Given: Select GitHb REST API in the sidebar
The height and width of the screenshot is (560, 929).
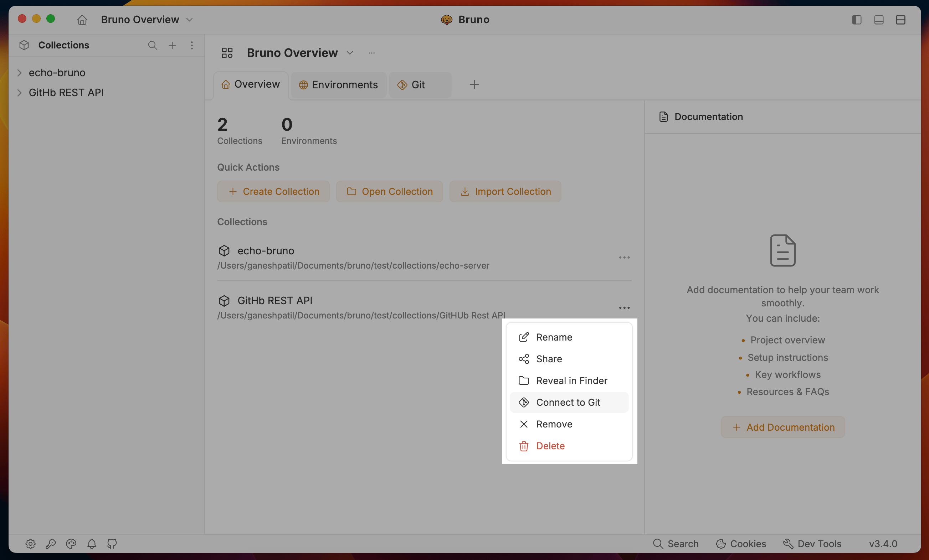Looking at the screenshot, I should click(x=66, y=92).
